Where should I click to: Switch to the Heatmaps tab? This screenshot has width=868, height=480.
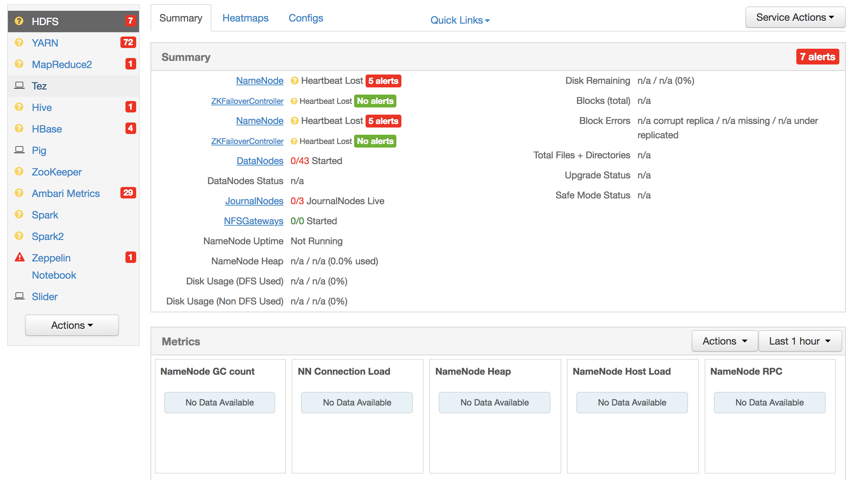[245, 18]
